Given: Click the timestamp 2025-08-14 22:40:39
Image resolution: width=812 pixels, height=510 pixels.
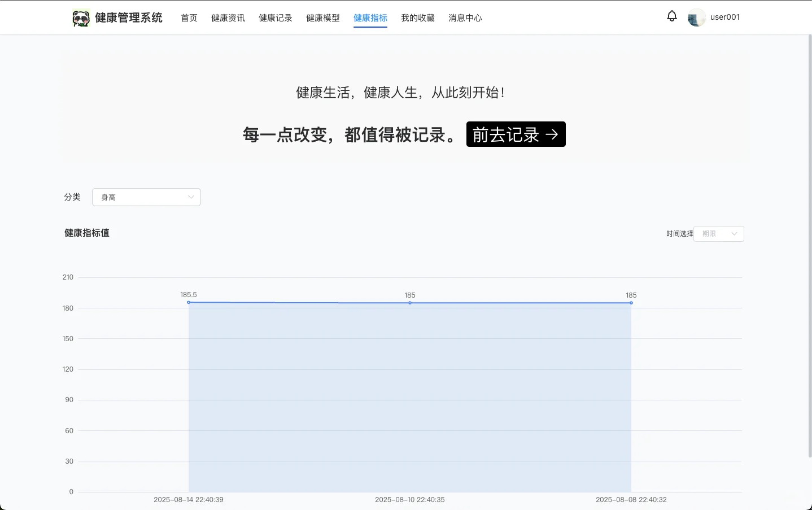Looking at the screenshot, I should 189,499.
